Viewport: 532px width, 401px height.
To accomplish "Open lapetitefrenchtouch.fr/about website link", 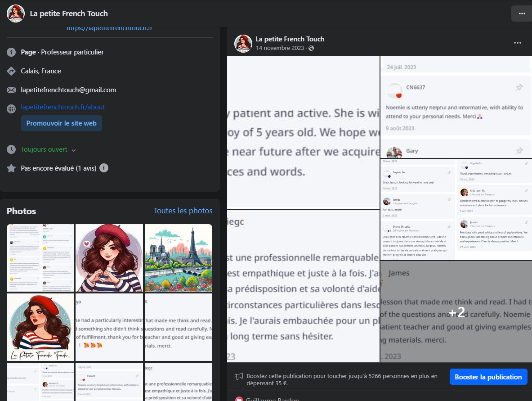I will pyautogui.click(x=63, y=107).
